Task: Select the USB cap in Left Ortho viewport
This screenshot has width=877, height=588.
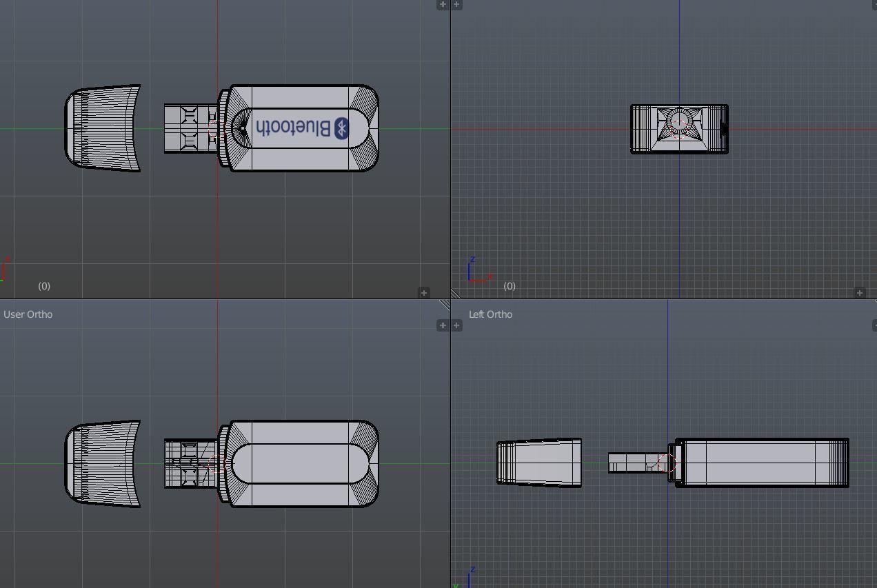Action: click(x=539, y=463)
